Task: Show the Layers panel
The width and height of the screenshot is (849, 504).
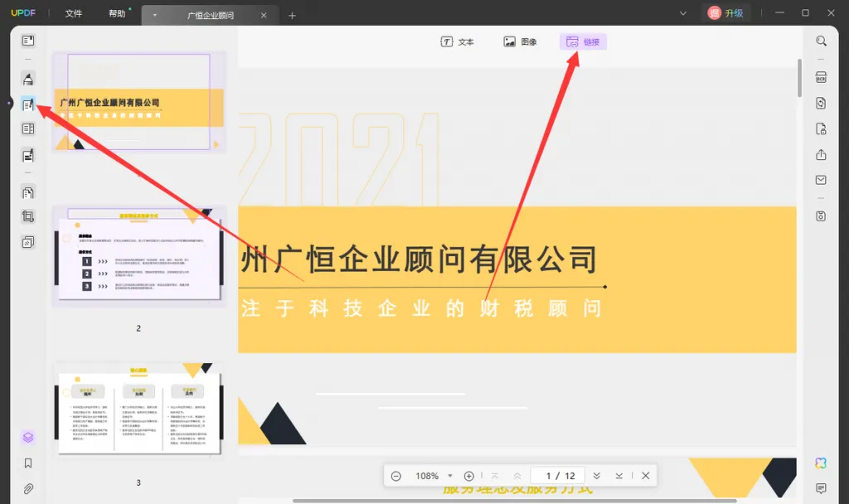Action: (28, 438)
